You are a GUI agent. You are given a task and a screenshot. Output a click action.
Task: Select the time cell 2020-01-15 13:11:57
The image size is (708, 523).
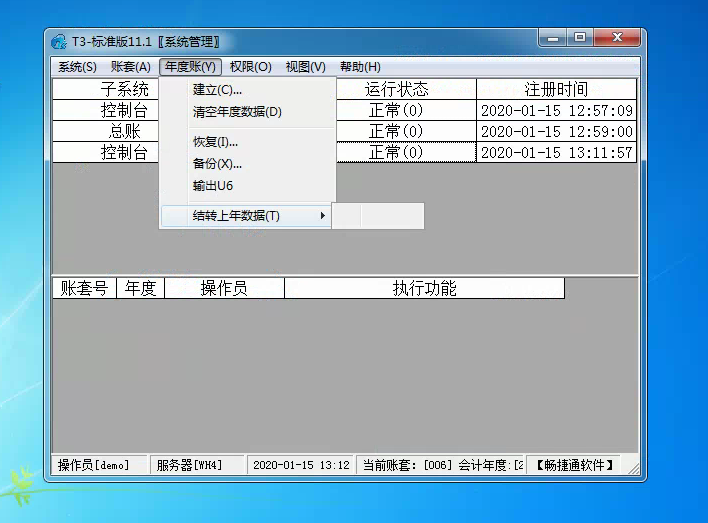coord(556,152)
